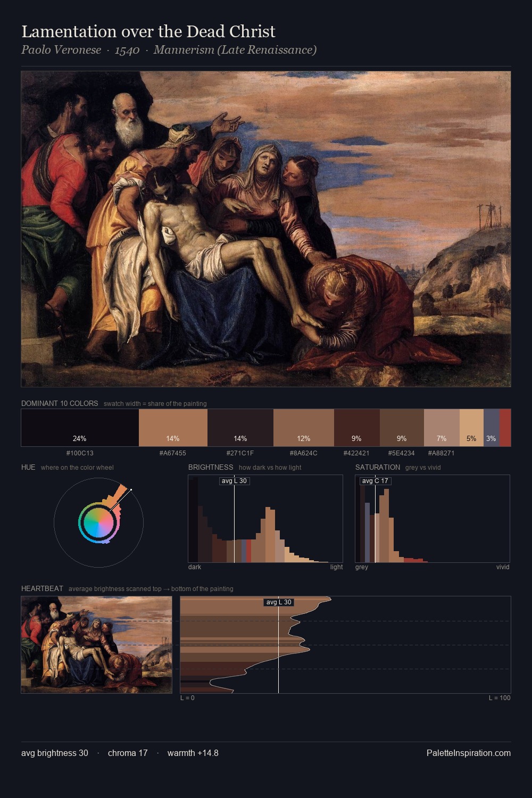532x798 pixels.
Task: Click the avg L 30 marker in Brightness histogram
Action: point(235,481)
